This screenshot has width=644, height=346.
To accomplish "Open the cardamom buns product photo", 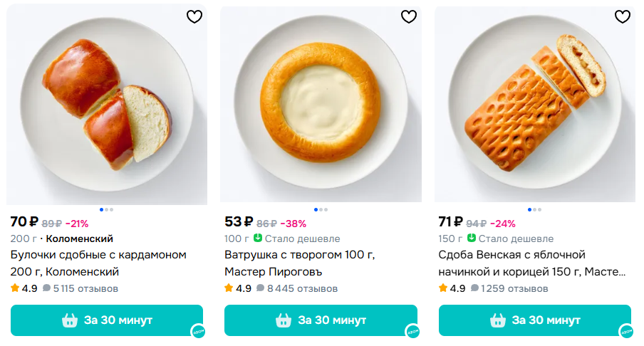I will [x=107, y=107].
